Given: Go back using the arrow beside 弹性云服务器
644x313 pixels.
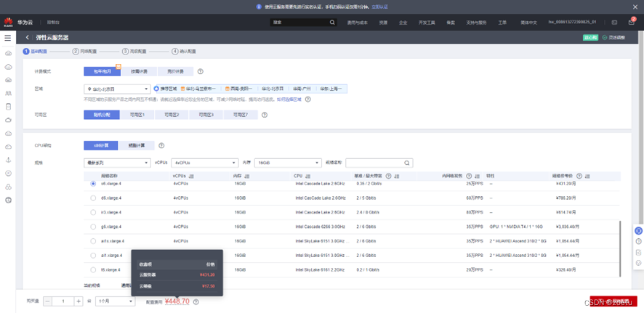Looking at the screenshot, I should [28, 37].
